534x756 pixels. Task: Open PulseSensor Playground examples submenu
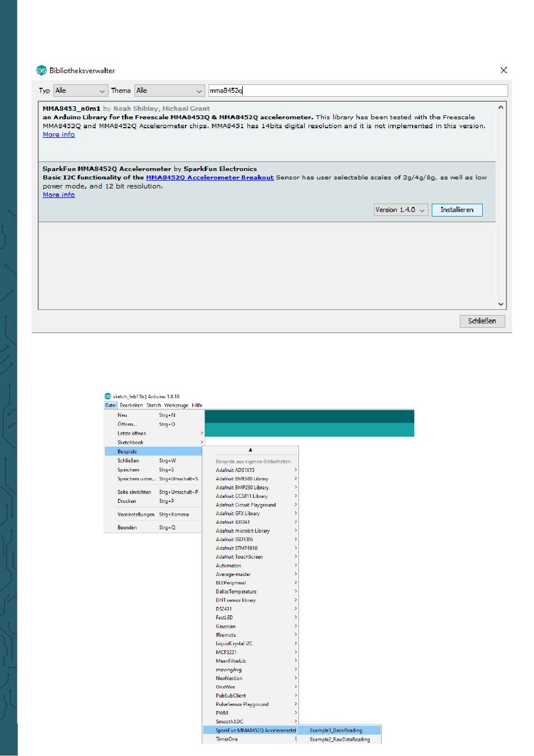251,704
